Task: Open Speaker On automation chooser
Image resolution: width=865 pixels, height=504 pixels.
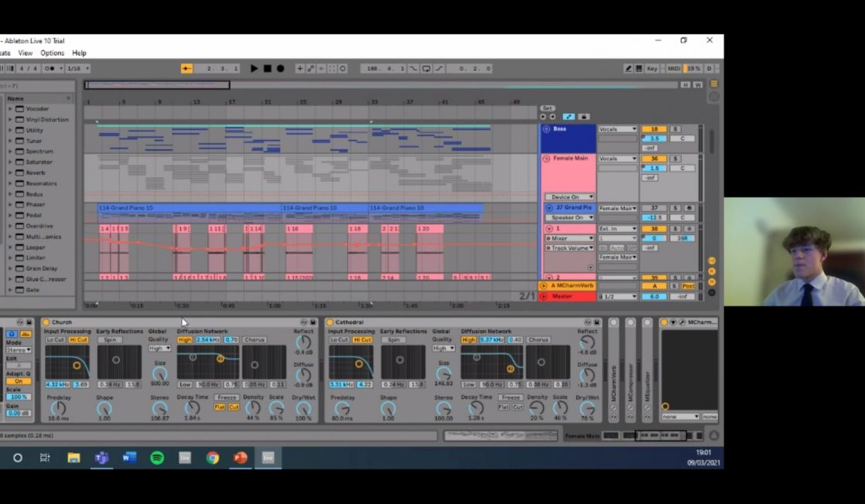Action: (569, 218)
